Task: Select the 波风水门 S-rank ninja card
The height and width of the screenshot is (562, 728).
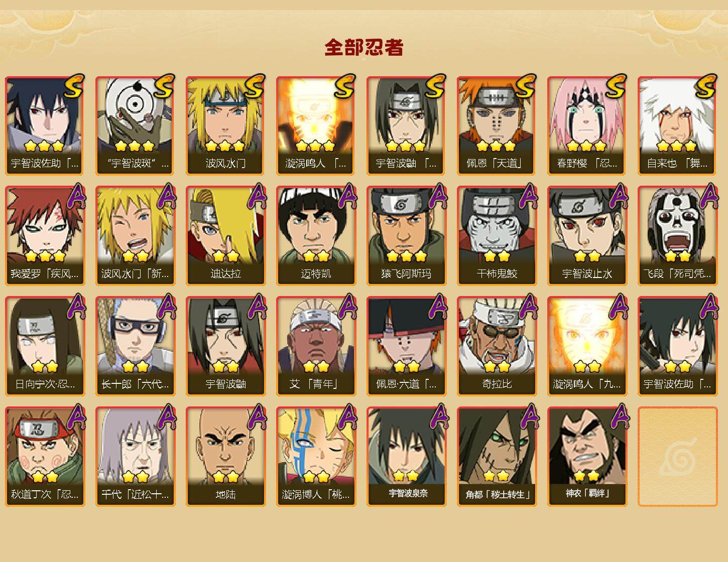Action: [225, 125]
